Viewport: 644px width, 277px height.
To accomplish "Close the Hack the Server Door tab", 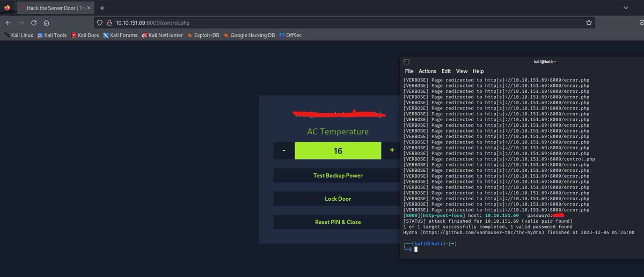I will pyautogui.click(x=89, y=8).
